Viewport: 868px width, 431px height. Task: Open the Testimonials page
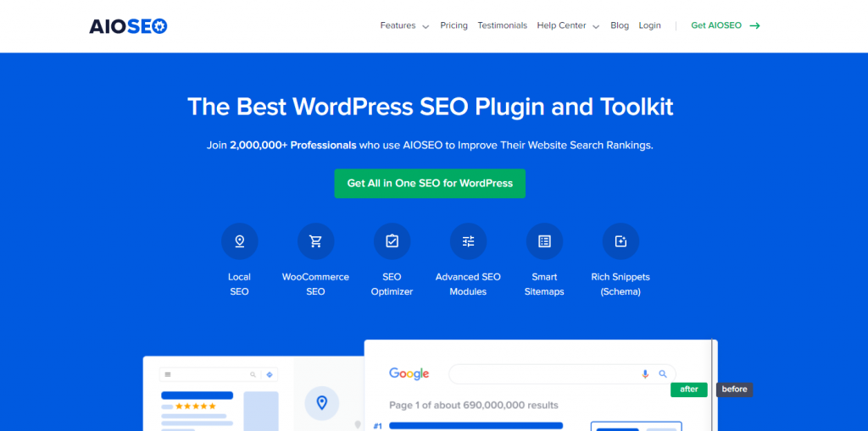pos(502,25)
